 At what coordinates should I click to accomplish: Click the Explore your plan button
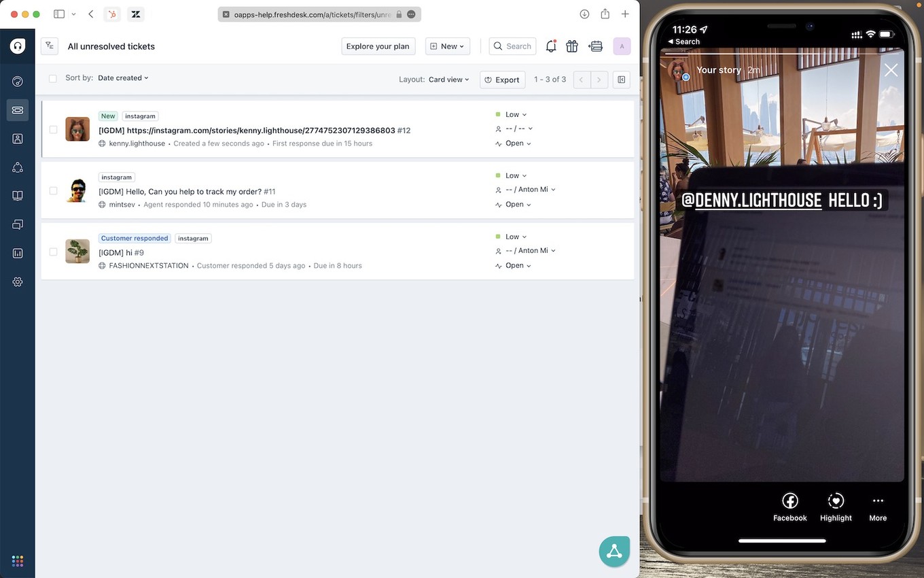pyautogui.click(x=378, y=46)
